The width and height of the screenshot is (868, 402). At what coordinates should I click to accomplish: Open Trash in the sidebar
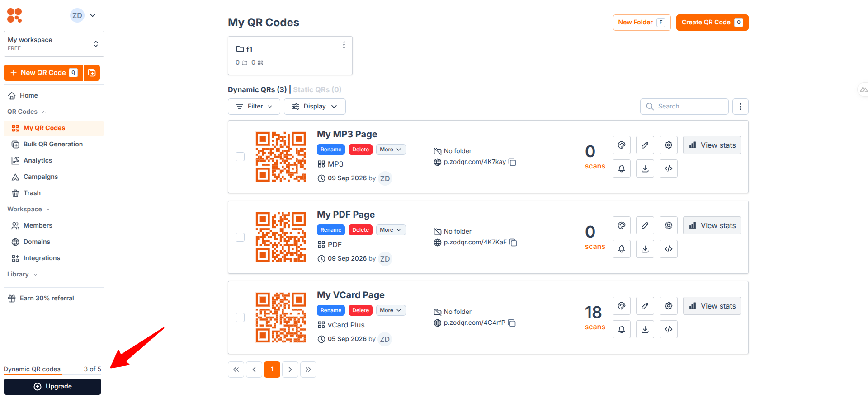click(54, 193)
